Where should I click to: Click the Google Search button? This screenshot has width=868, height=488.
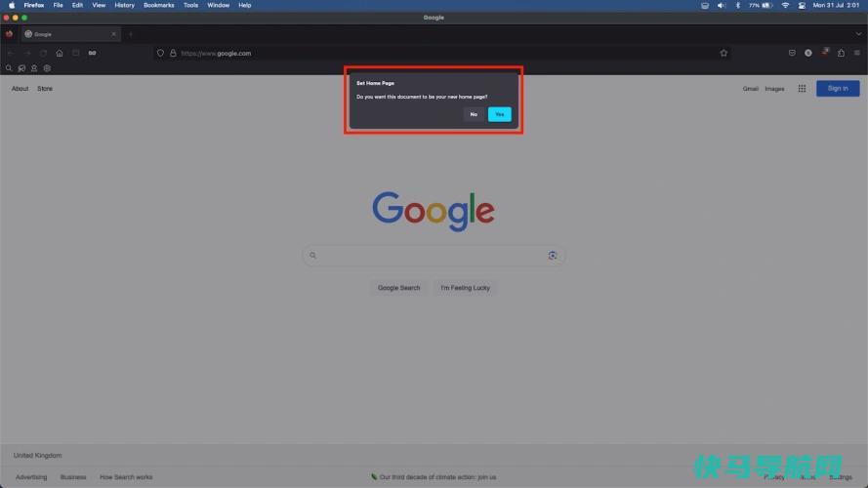[398, 288]
